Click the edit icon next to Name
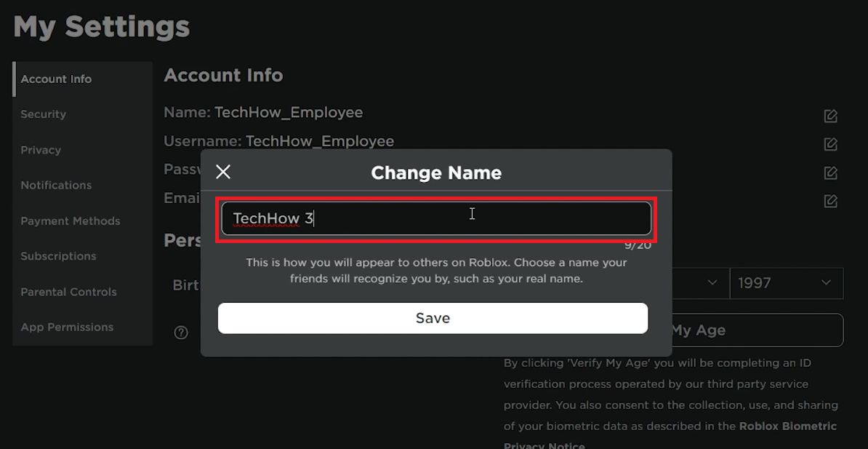The image size is (868, 449). (829, 114)
